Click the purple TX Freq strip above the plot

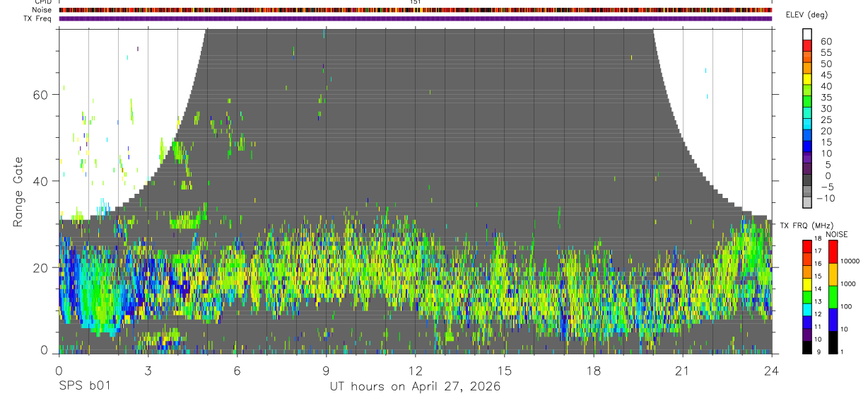click(416, 18)
